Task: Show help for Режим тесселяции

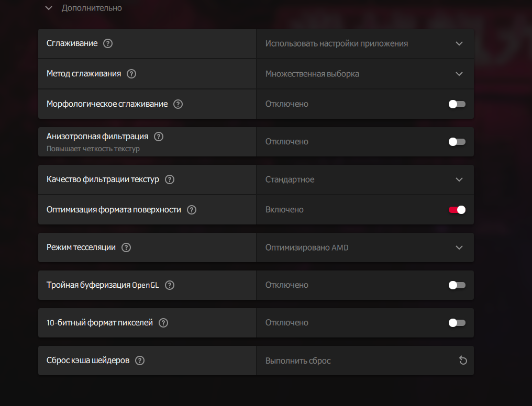Action: pos(126,247)
